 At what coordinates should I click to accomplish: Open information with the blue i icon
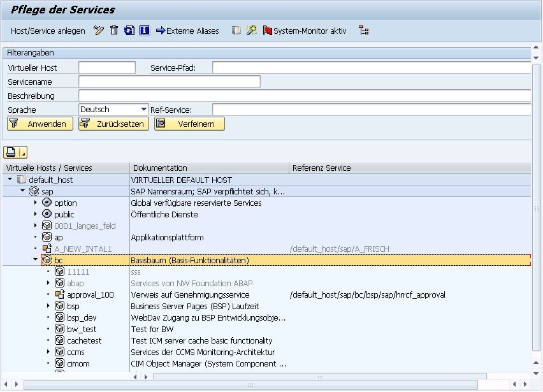click(x=145, y=29)
